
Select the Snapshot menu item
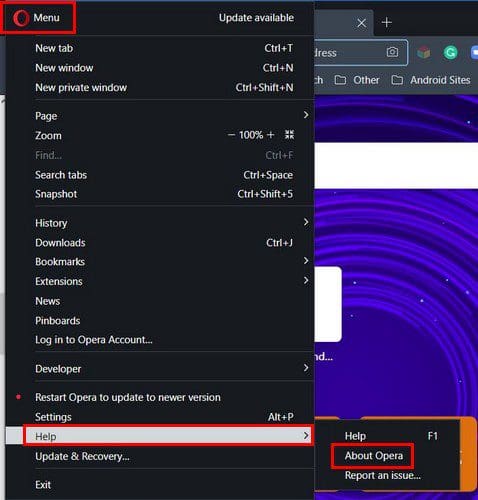pyautogui.click(x=164, y=194)
